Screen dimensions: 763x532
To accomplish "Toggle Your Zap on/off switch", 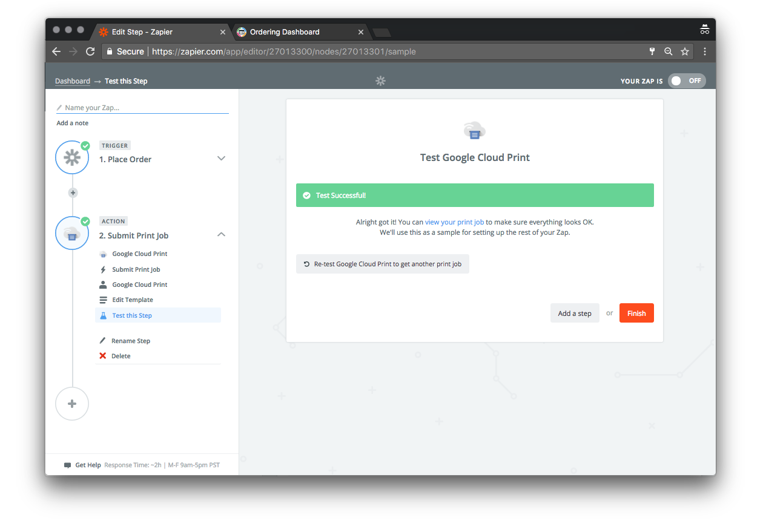I will click(687, 80).
